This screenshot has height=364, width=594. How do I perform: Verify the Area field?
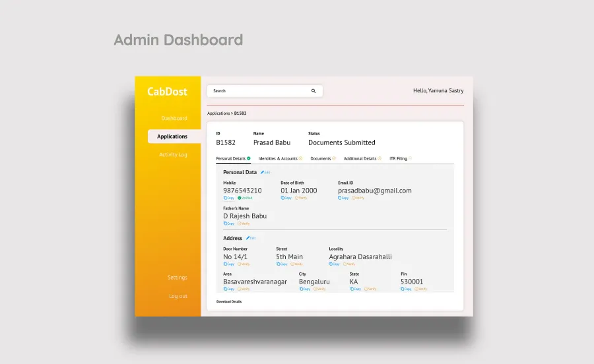click(x=244, y=289)
